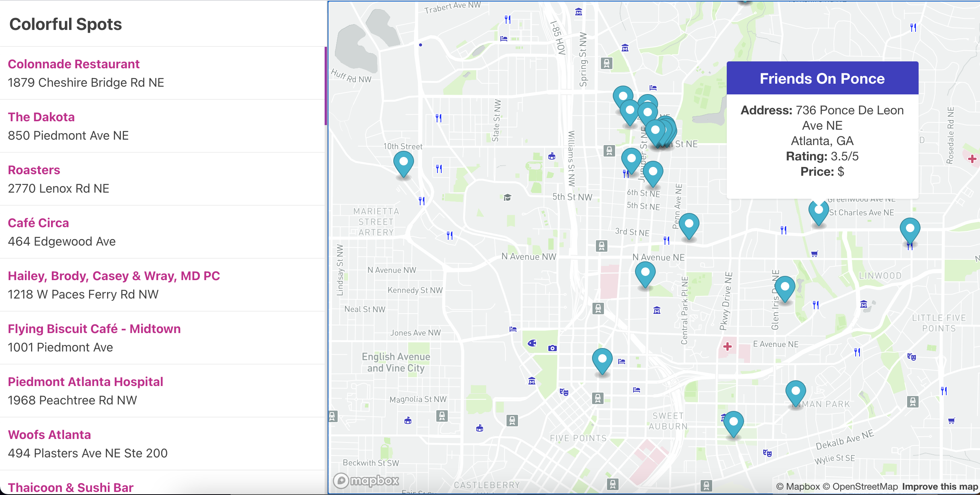Click the camera icon near English Avenue
Viewport: 980px width, 495px height.
(553, 348)
